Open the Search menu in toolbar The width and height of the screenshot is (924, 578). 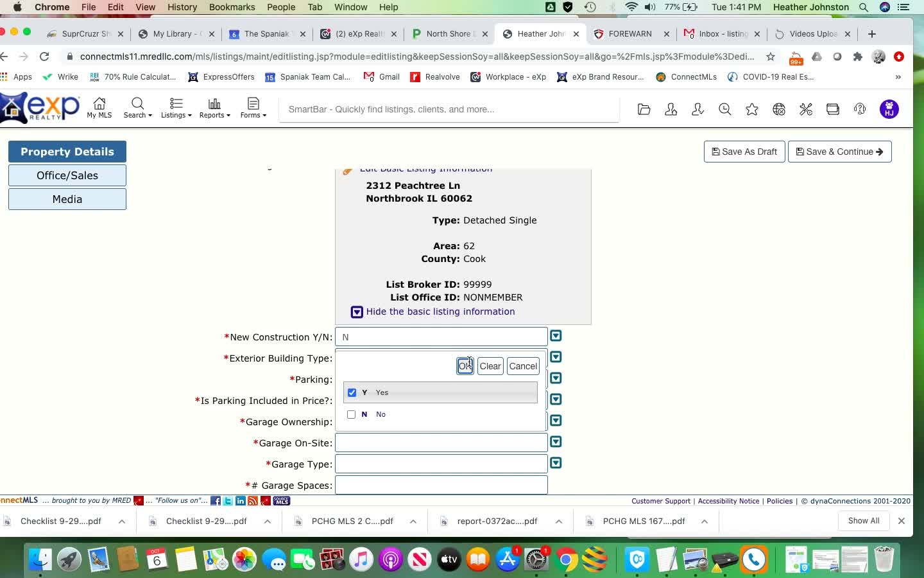137,108
